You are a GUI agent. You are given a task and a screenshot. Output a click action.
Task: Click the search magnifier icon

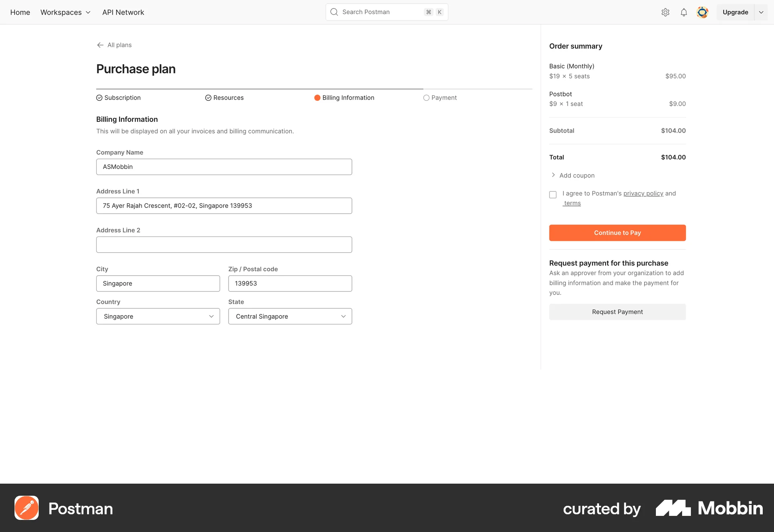[334, 12]
